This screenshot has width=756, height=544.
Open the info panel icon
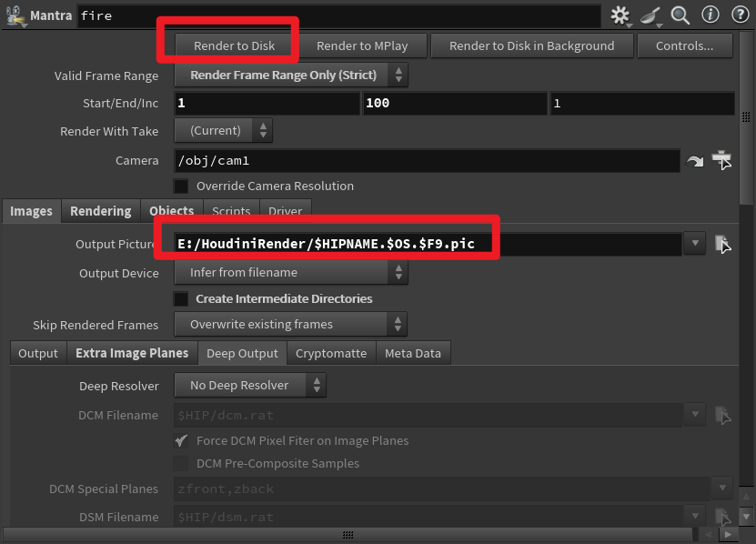pyautogui.click(x=709, y=15)
